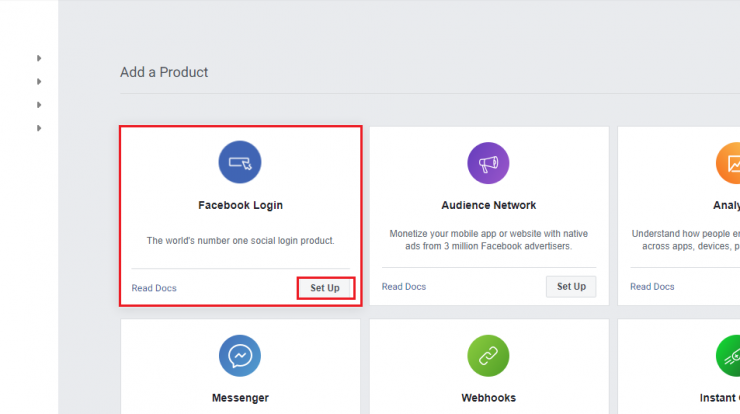Screen dimensions: 740x414
Task: Click the Messenger chat bubble icon
Action: coord(240,355)
